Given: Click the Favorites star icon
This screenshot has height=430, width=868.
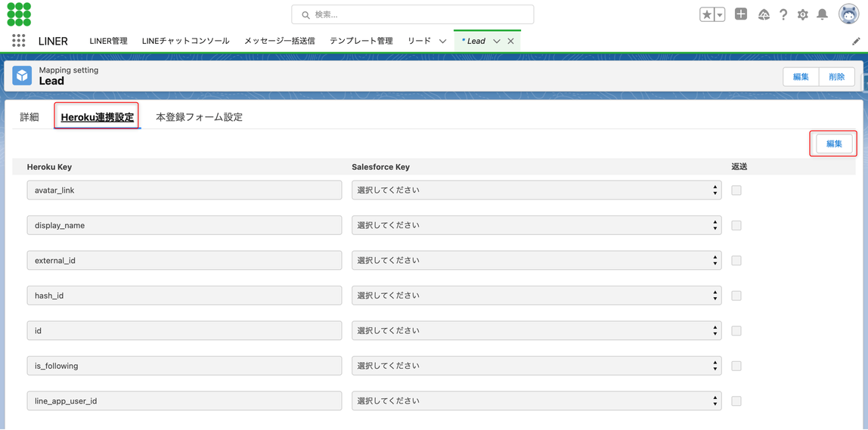Looking at the screenshot, I should click(x=707, y=15).
